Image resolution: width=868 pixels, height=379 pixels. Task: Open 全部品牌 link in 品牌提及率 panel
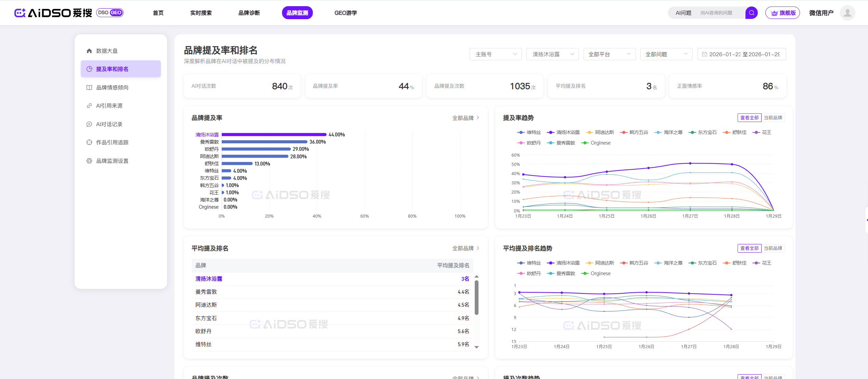465,118
